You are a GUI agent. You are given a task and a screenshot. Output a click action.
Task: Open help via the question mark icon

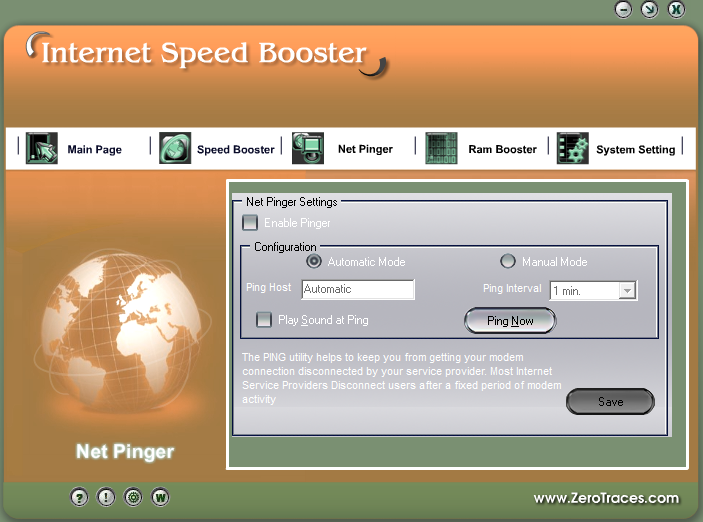tap(79, 497)
